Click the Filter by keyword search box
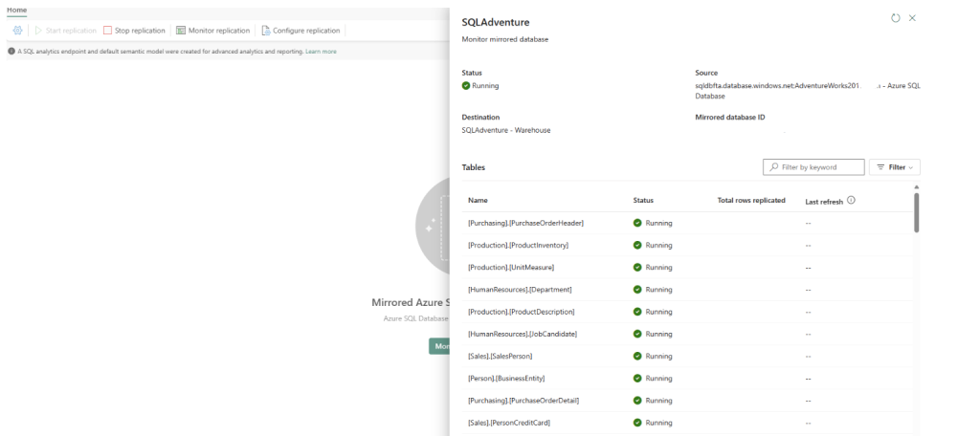 (x=813, y=166)
